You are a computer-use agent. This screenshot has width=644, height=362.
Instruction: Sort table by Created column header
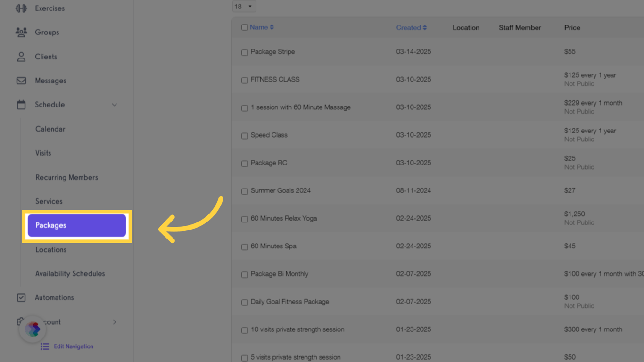point(408,28)
